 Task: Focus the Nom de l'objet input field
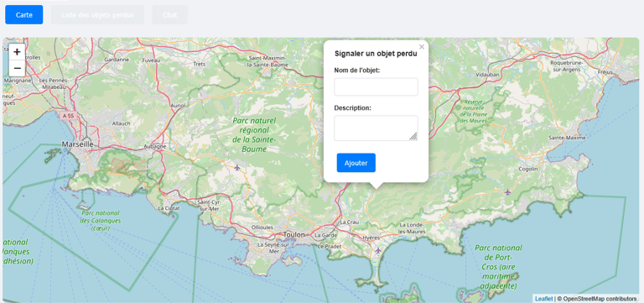376,86
